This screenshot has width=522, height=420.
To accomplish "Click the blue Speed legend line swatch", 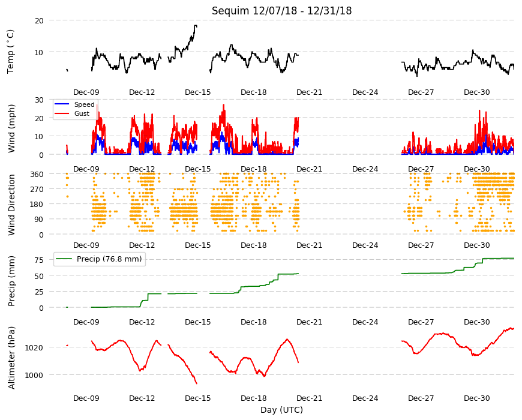I will [62, 104].
